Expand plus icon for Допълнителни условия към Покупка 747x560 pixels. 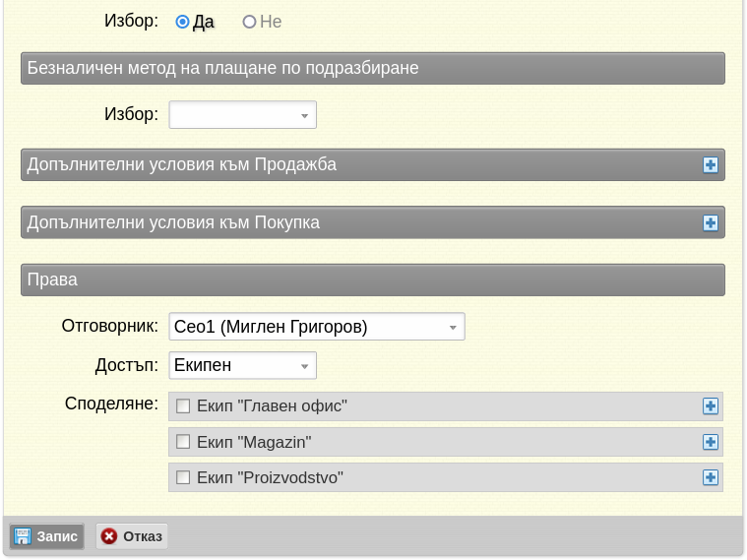pyautogui.click(x=711, y=222)
